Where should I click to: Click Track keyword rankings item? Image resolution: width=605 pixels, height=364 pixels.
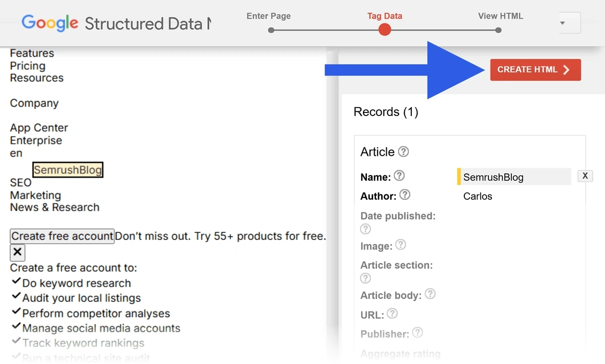coord(83,343)
